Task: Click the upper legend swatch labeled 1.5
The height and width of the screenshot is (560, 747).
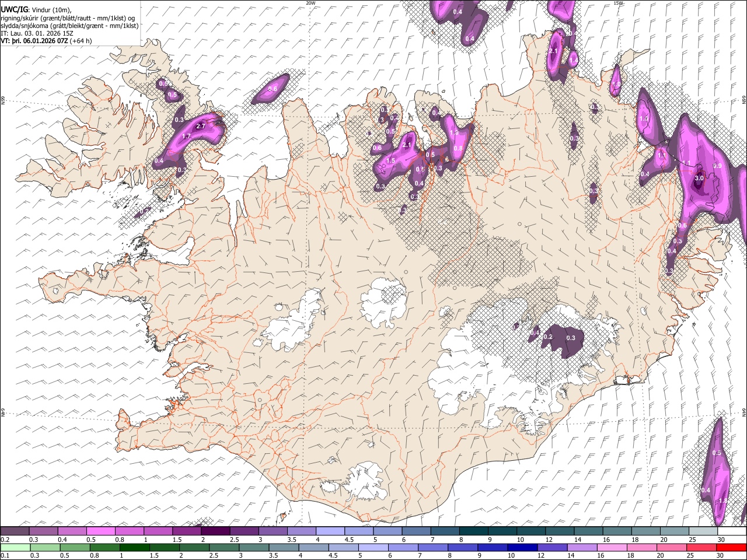Action: (187, 531)
